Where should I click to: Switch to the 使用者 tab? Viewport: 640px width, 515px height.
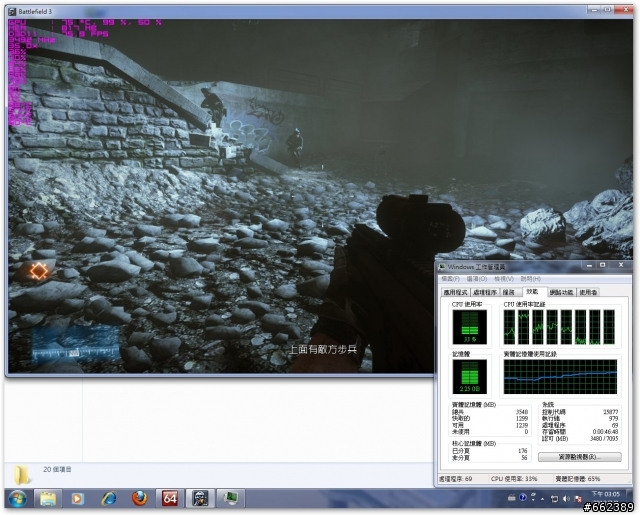[588, 292]
